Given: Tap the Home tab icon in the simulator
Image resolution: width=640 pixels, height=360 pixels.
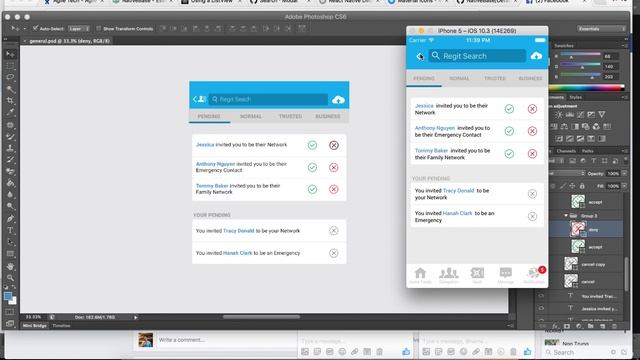Looking at the screenshot, I should pyautogui.click(x=420, y=275).
